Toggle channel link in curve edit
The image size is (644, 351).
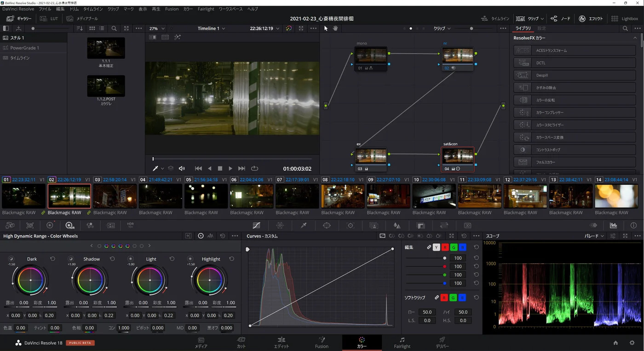click(x=429, y=247)
